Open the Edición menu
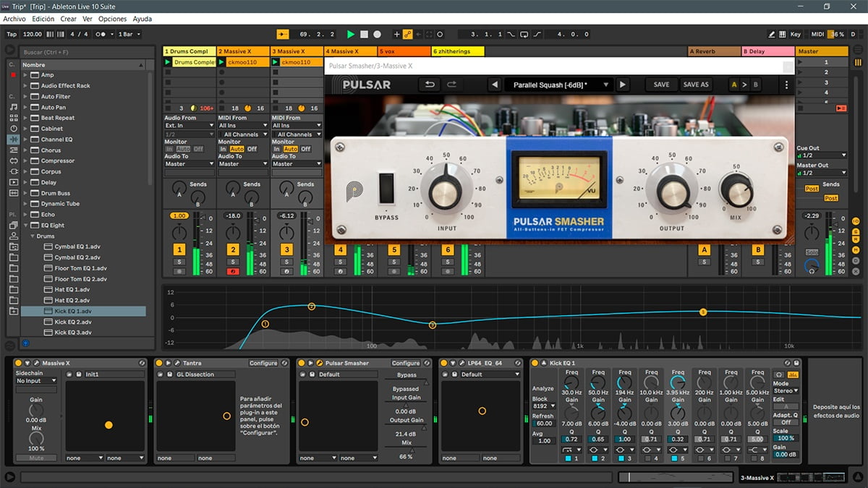The height and width of the screenshot is (488, 868). 43,19
